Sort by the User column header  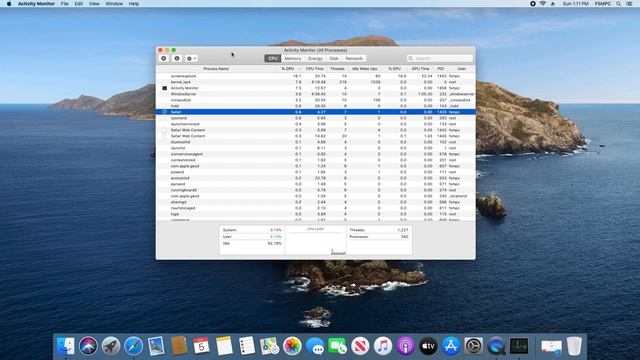pyautogui.click(x=461, y=69)
